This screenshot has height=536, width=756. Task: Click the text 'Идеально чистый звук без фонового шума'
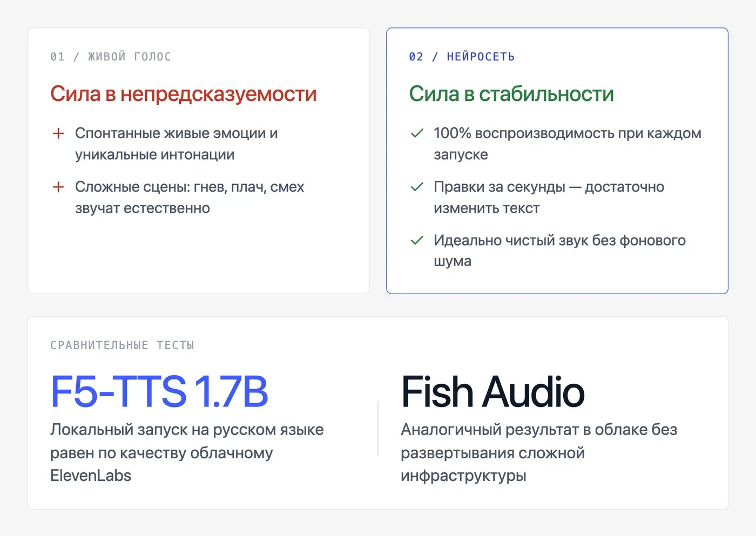click(x=560, y=250)
